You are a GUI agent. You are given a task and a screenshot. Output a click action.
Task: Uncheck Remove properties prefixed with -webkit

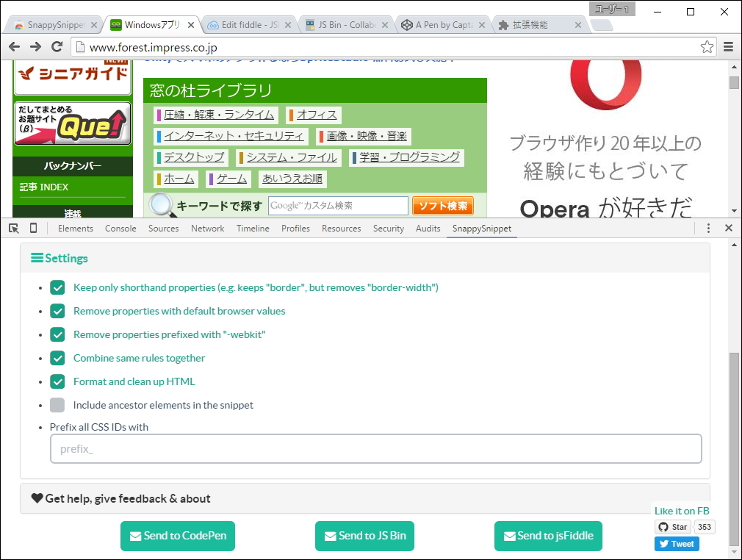pos(57,334)
